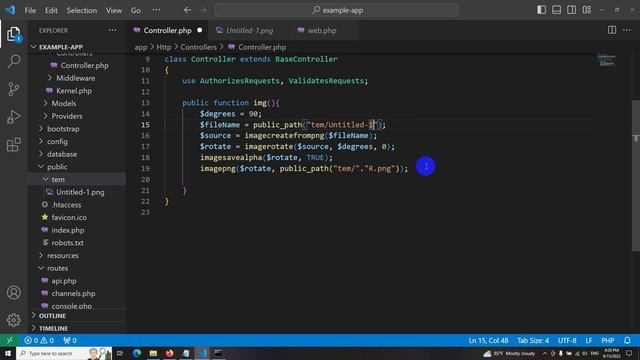Image resolution: width=640 pixels, height=360 pixels.
Task: Open the Selection menu
Action: 82,10
